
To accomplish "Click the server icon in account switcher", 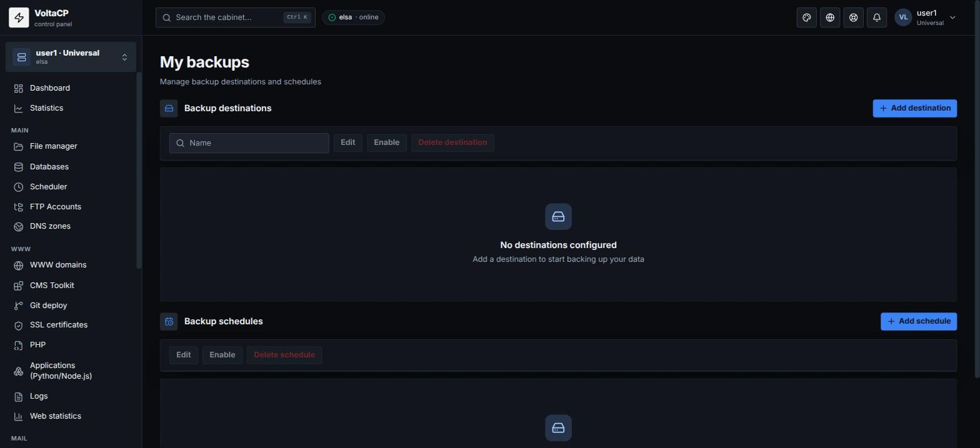I will pos(21,57).
